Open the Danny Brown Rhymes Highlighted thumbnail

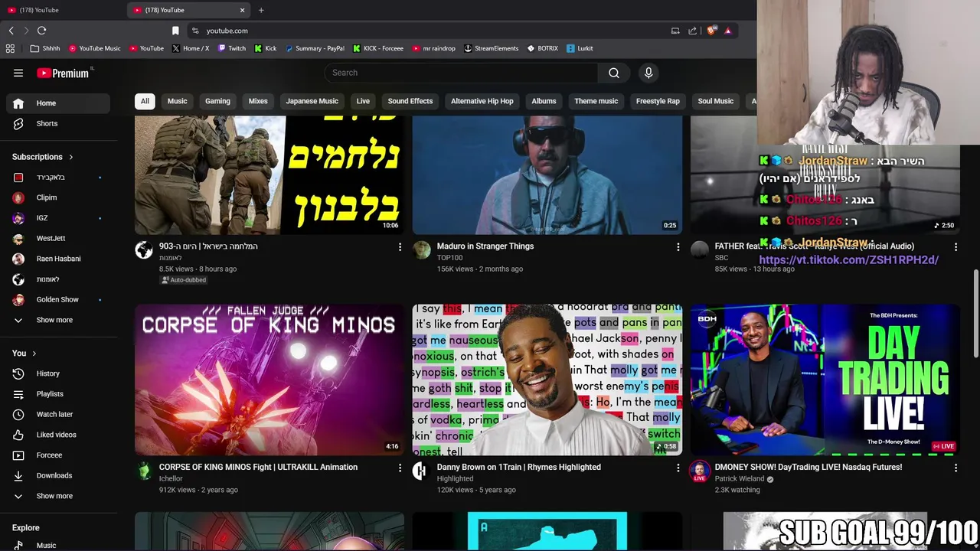547,380
